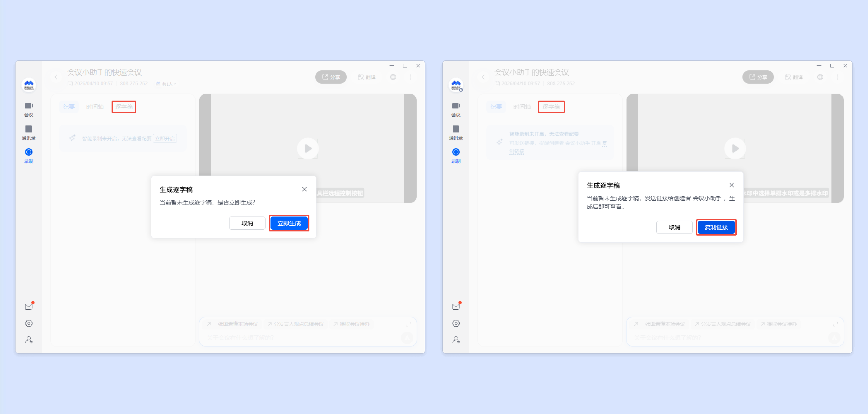The width and height of the screenshot is (868, 414).
Task: Open 通讯录 contacts in right window sidebar
Action: tap(456, 133)
